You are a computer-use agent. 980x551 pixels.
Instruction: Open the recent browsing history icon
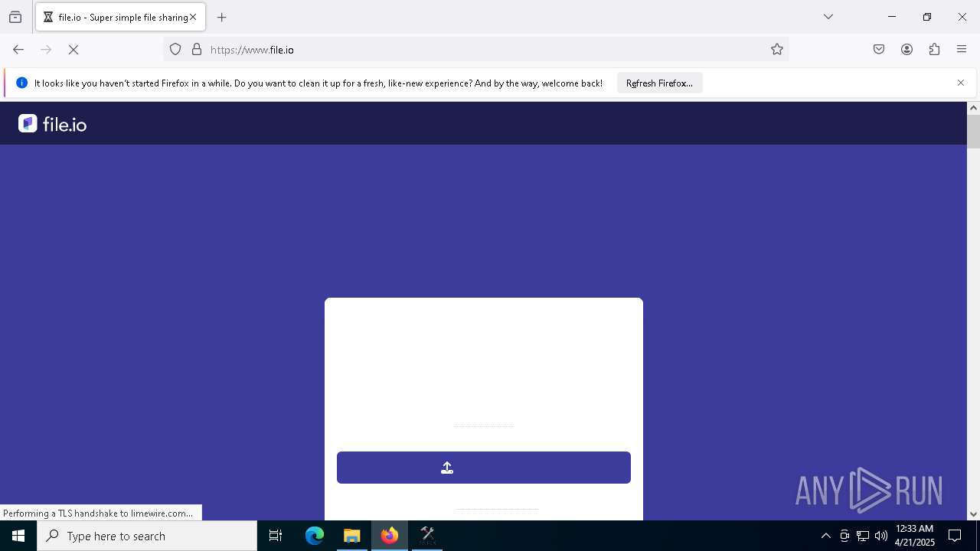pos(15,17)
